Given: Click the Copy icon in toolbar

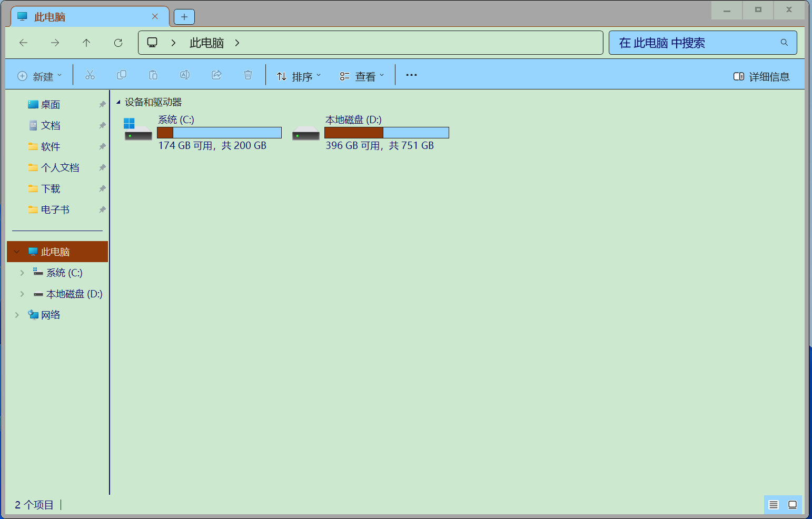Looking at the screenshot, I should click(122, 75).
